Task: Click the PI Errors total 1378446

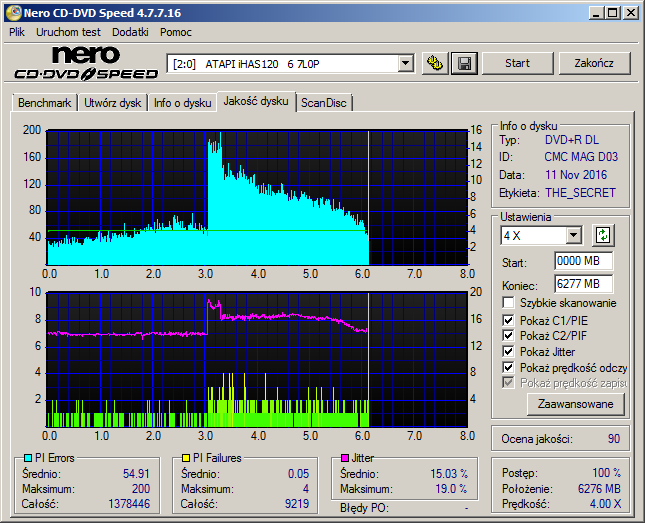Action: [129, 504]
